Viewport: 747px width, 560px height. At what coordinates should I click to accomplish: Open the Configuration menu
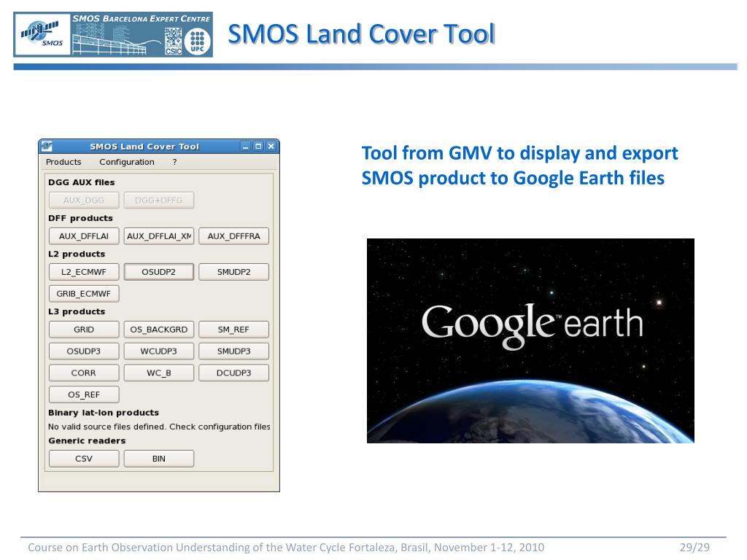click(127, 162)
